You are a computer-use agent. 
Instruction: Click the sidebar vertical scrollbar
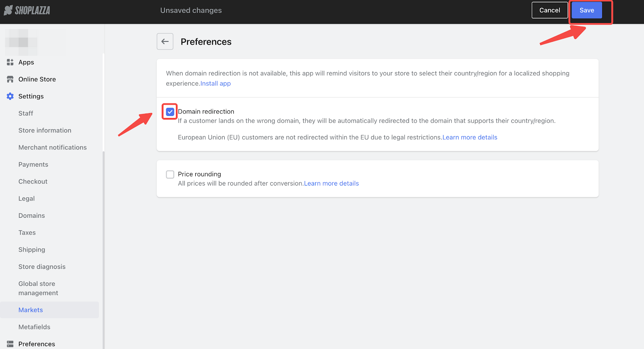[x=103, y=250]
